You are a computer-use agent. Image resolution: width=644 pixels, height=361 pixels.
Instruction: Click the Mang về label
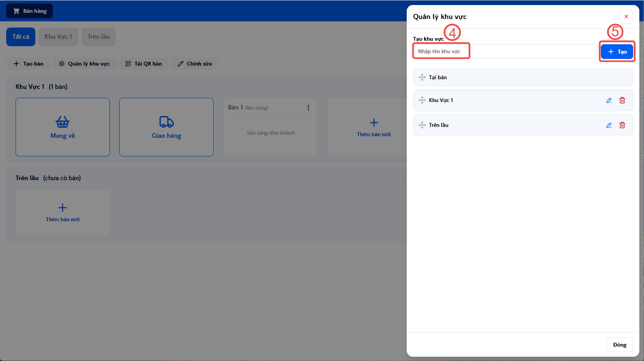click(63, 135)
